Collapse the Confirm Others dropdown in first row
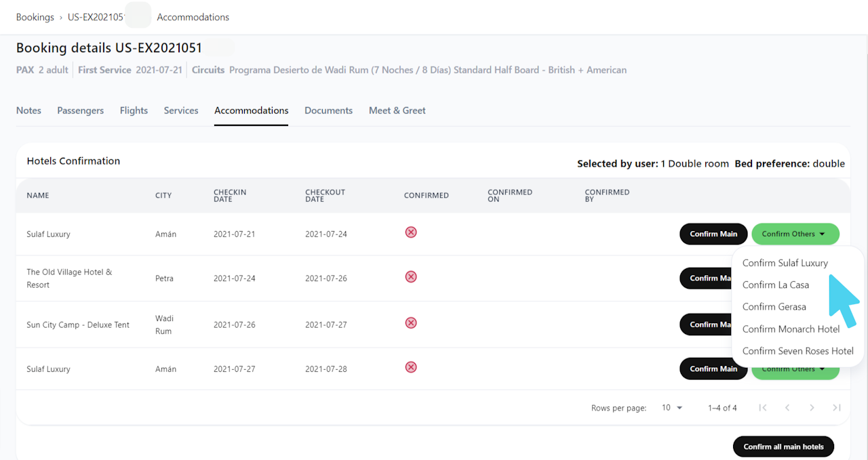Screen dimensions: 868x460 [795, 234]
